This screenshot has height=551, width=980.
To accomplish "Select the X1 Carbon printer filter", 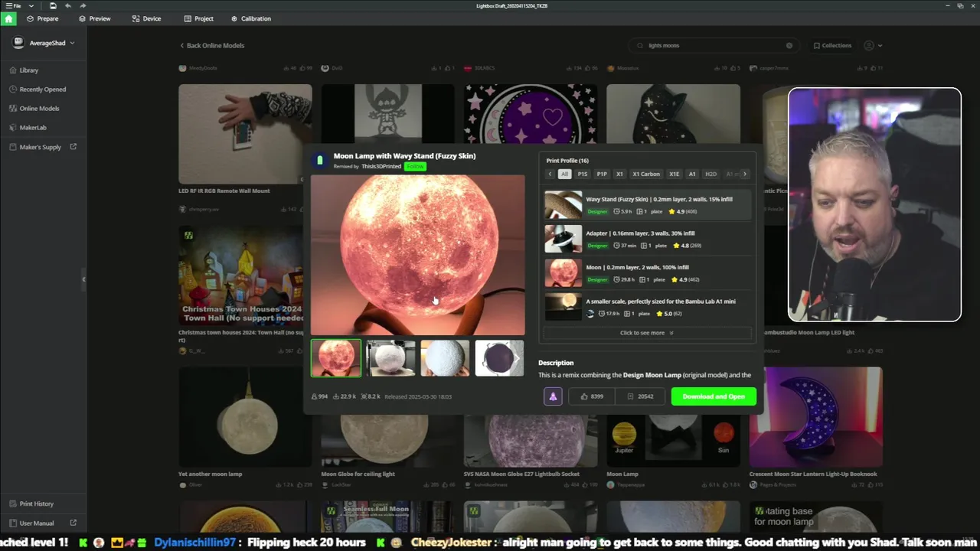I will pos(646,174).
